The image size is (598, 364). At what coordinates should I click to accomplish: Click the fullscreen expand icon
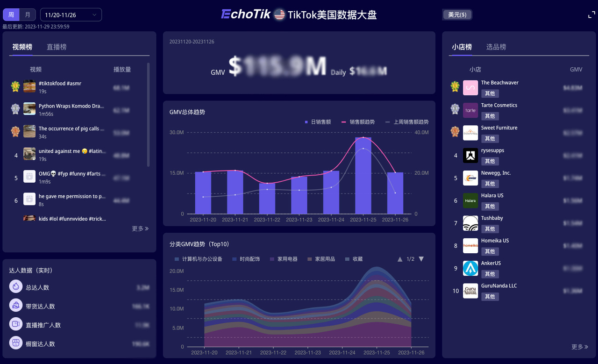click(x=591, y=15)
